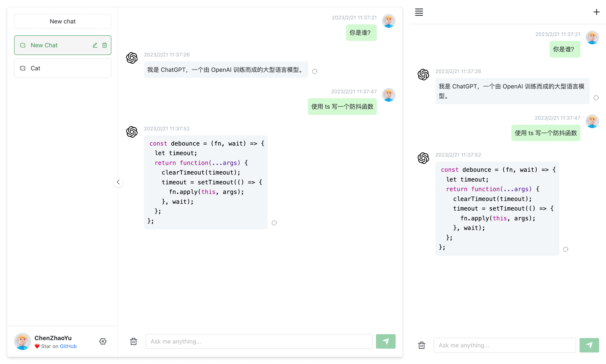Image resolution: width=606 pixels, height=364 pixels.
Task: Regenerate the debounce code reply in desktop view
Action: [274, 223]
